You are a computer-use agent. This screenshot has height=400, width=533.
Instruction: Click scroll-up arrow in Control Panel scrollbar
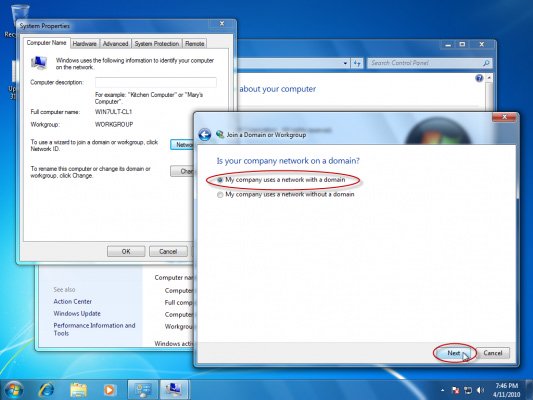click(x=489, y=78)
